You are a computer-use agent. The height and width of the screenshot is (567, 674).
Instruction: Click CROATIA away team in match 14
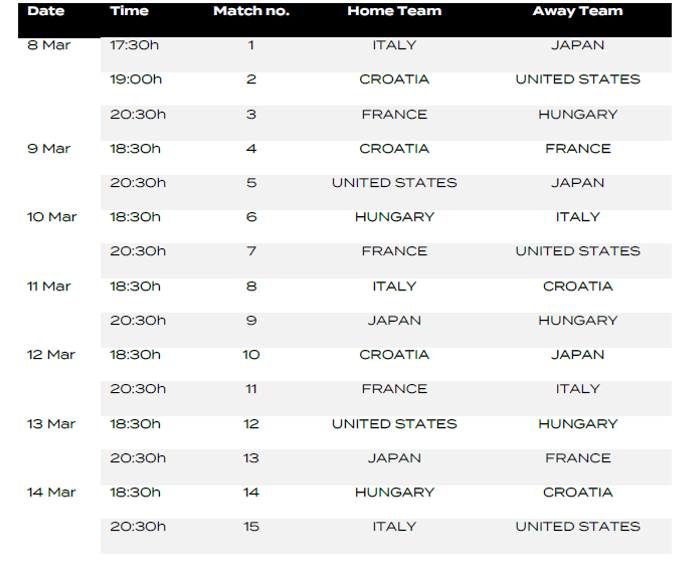[578, 492]
